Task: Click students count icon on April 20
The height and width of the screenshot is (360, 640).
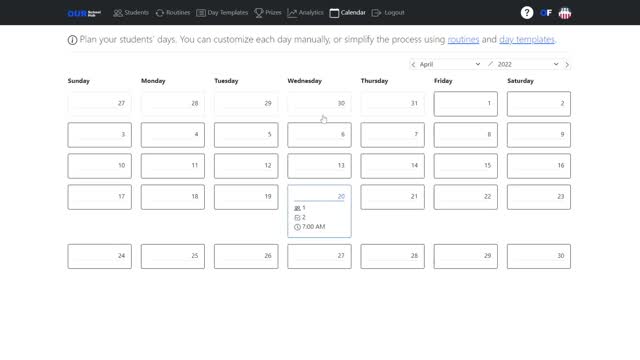Action: click(x=297, y=208)
